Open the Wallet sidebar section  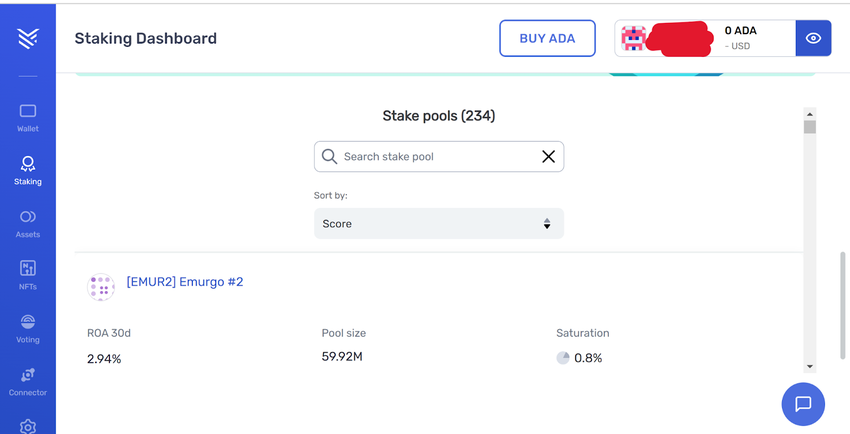28,117
